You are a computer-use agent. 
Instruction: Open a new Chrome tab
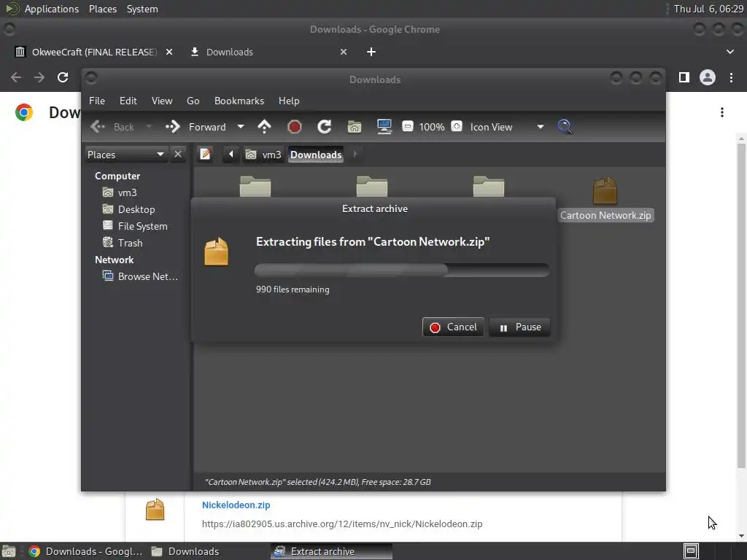(371, 52)
